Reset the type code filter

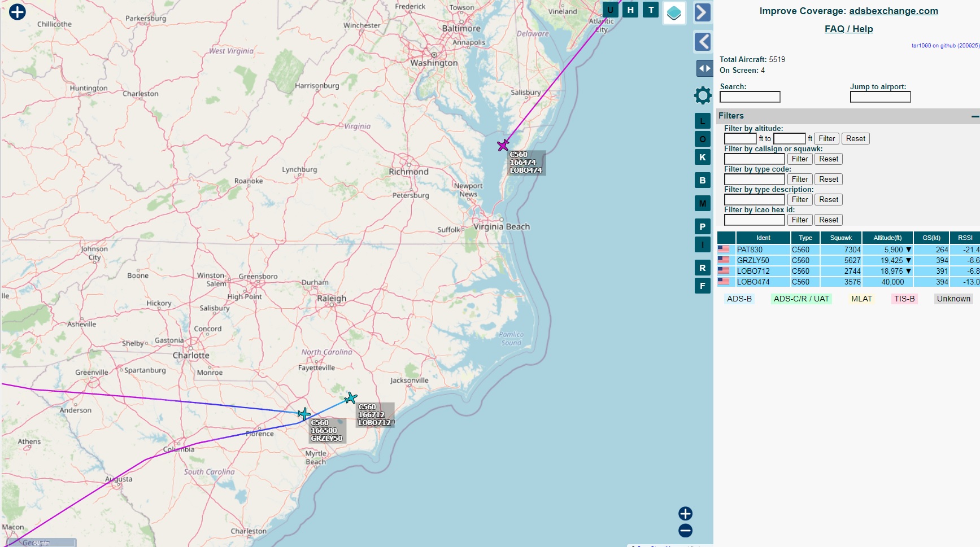click(x=828, y=180)
